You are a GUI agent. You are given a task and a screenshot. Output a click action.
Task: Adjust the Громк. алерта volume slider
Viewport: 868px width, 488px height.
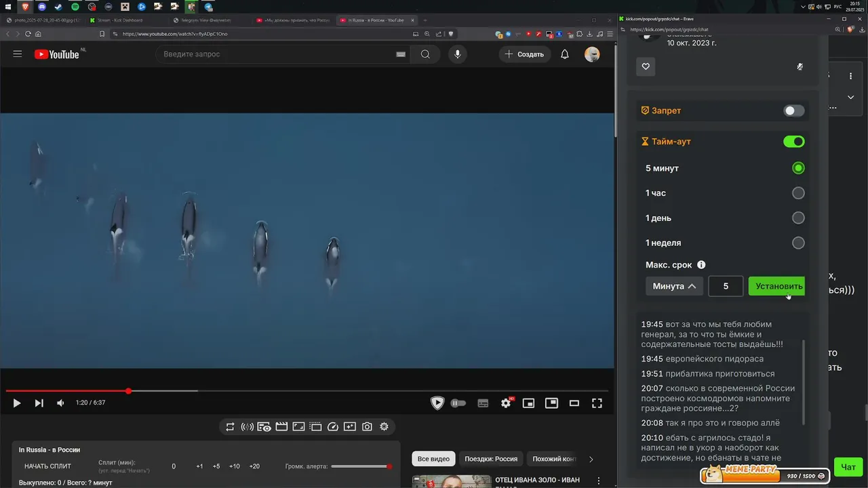pos(361,466)
